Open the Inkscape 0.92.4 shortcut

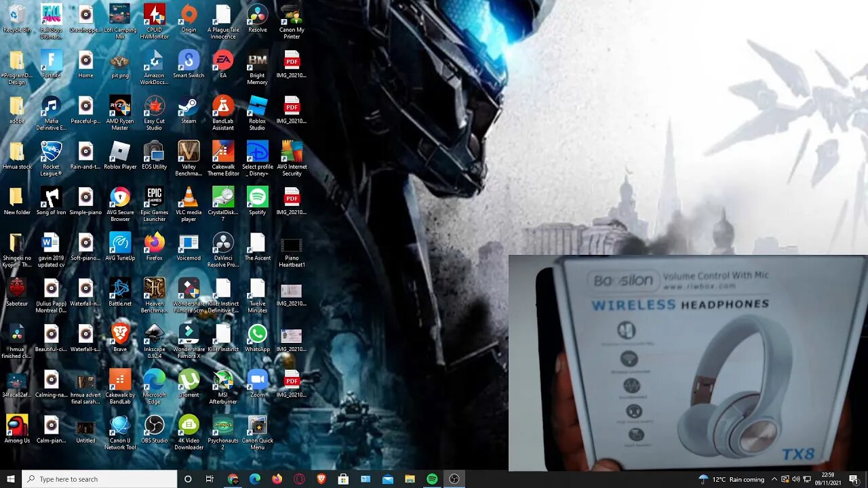[154, 340]
